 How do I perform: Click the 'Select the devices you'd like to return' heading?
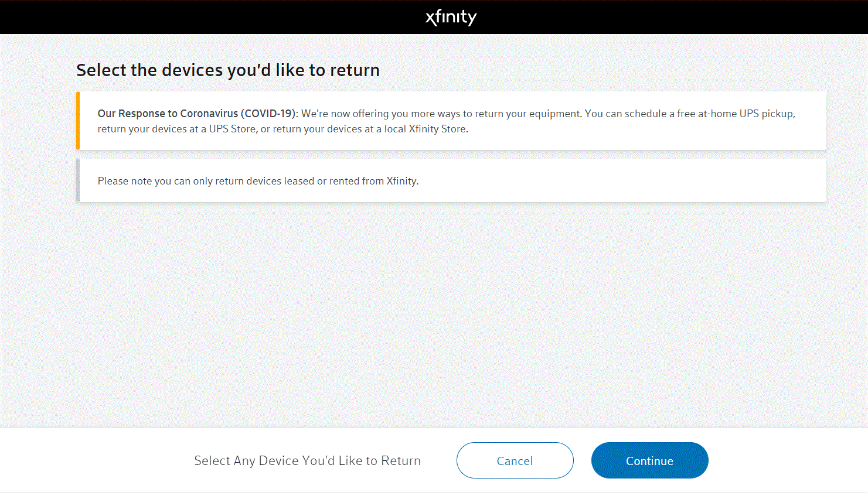[x=228, y=70]
